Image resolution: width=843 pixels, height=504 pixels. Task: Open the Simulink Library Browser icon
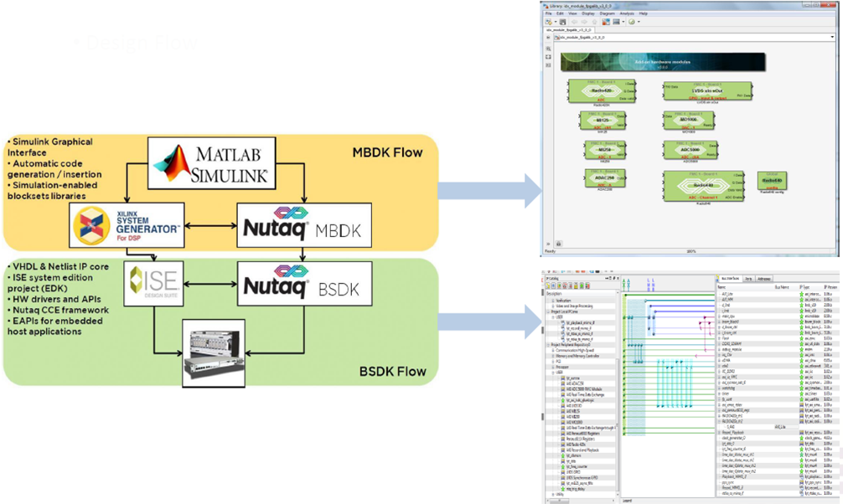tap(606, 22)
